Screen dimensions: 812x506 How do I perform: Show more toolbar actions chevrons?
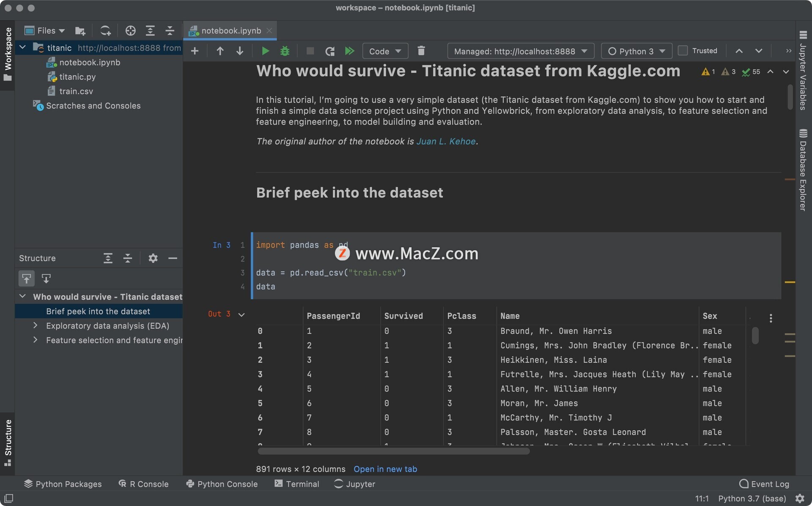[x=789, y=51]
